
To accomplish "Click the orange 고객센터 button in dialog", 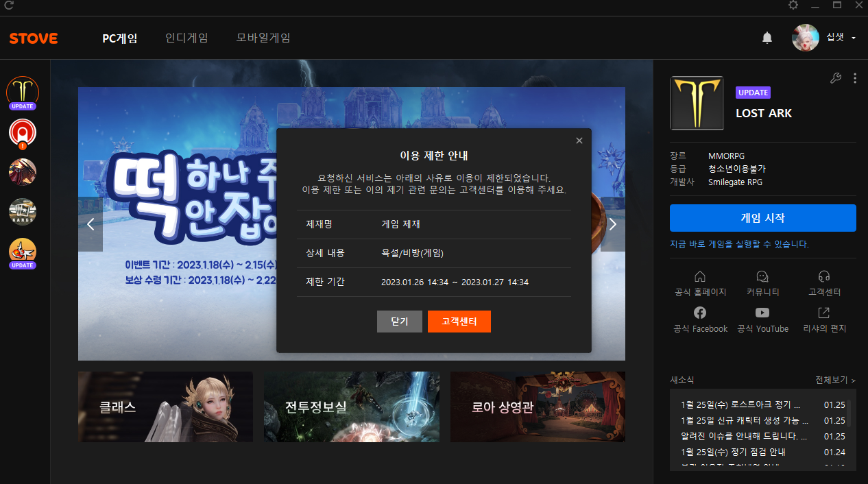I will (x=459, y=322).
